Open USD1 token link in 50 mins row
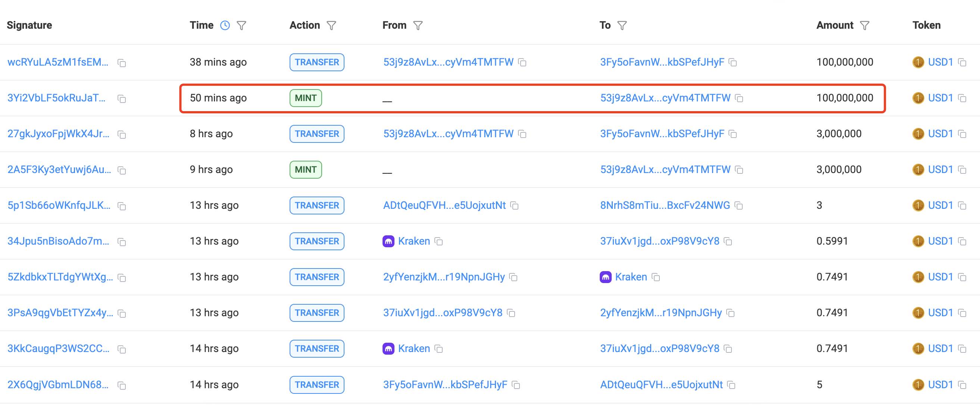 940,98
